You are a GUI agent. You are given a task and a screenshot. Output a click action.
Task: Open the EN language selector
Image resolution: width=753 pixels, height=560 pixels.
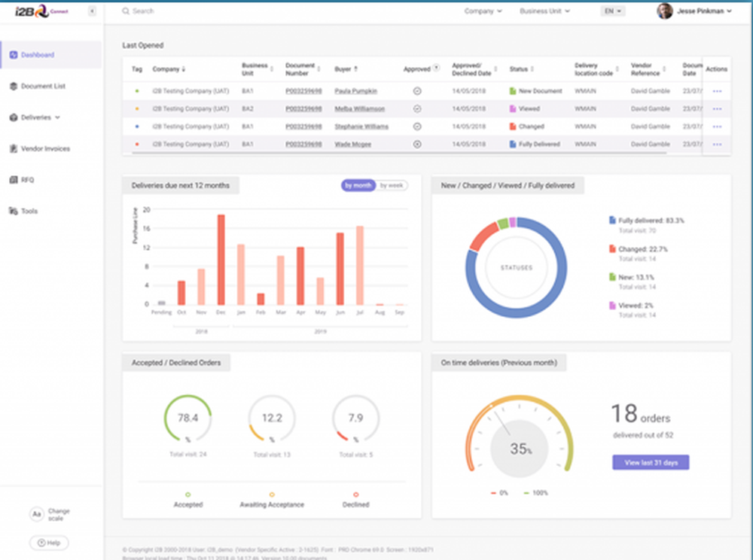click(x=613, y=11)
